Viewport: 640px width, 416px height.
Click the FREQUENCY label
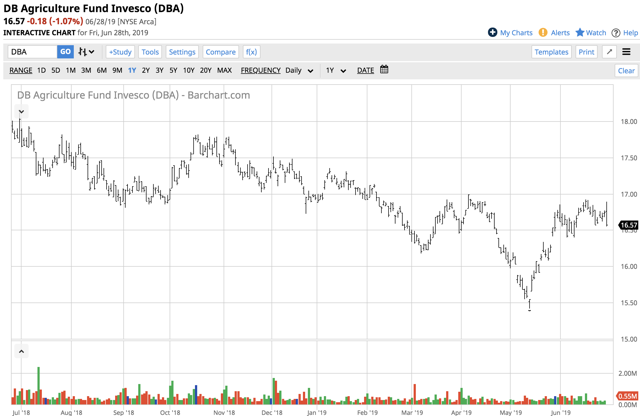pos(260,70)
